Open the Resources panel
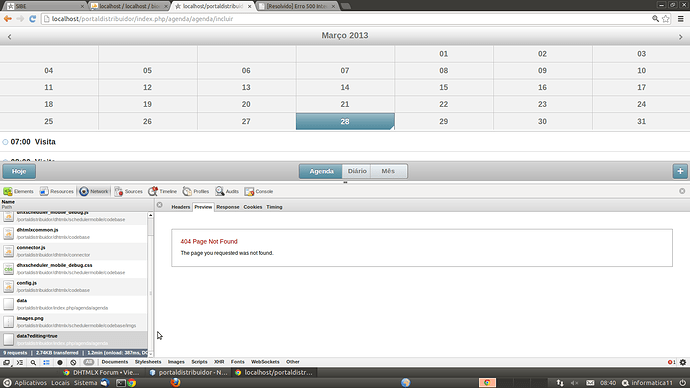The image size is (690, 388). (56, 191)
